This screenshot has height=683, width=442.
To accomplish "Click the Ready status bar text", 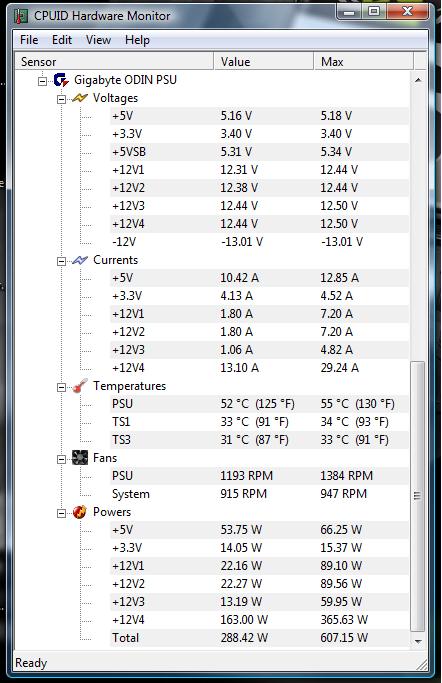I will pyautogui.click(x=31, y=663).
